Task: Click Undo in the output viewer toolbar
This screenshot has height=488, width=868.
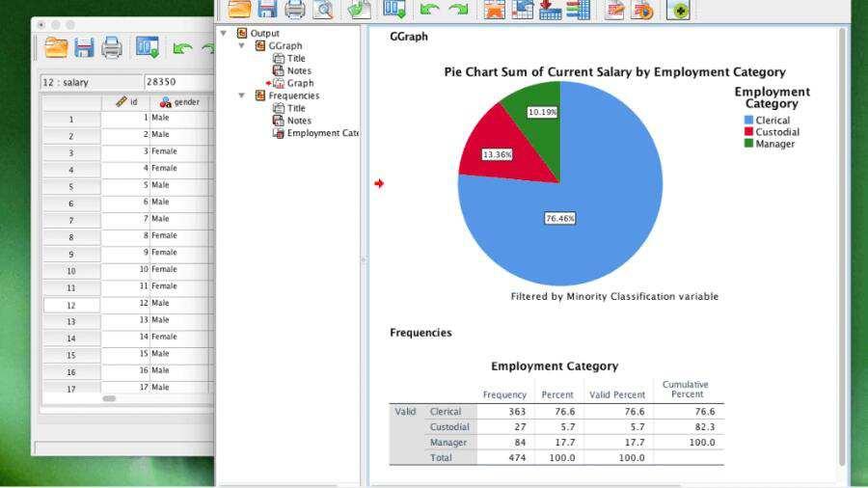Action: click(430, 10)
